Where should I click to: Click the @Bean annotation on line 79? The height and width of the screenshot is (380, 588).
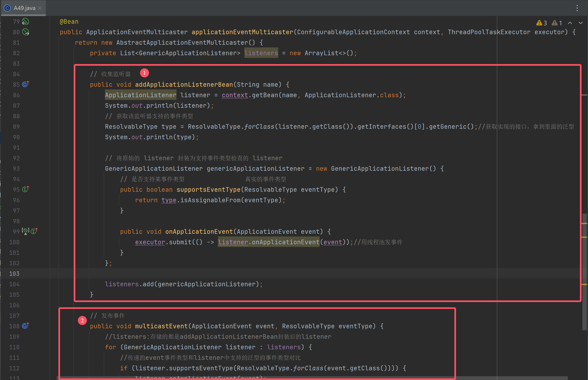tap(69, 22)
